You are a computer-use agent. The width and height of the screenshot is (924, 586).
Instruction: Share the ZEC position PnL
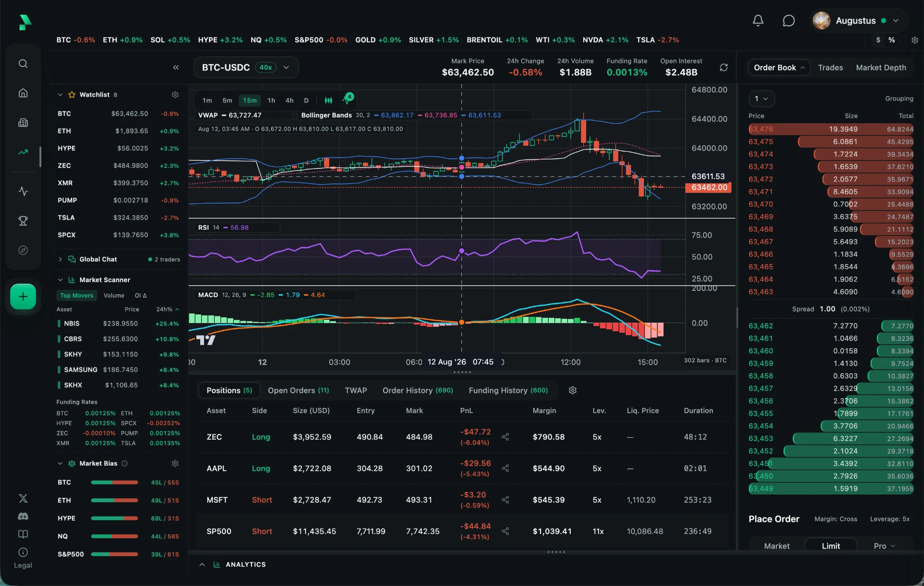(505, 437)
